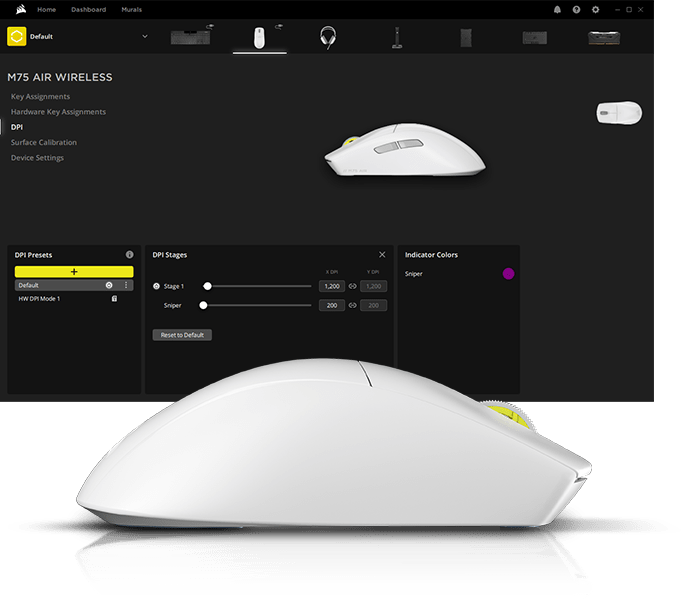Select the headset device icon
Image resolution: width=681 pixels, height=607 pixels.
(x=328, y=37)
